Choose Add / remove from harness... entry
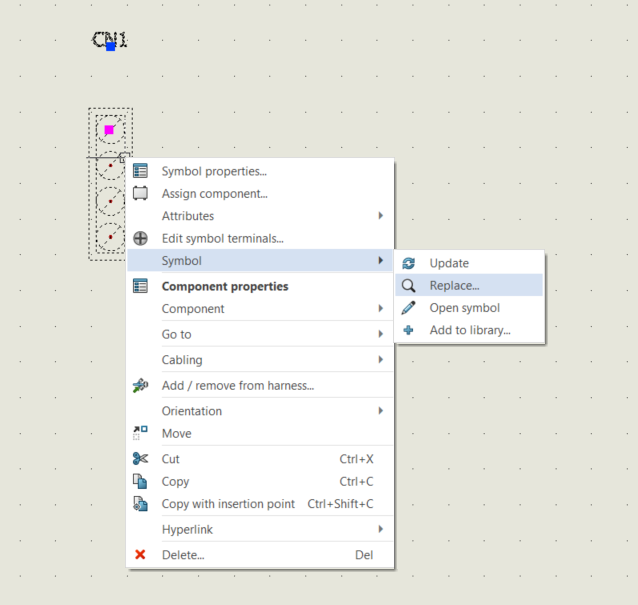 tap(260, 385)
